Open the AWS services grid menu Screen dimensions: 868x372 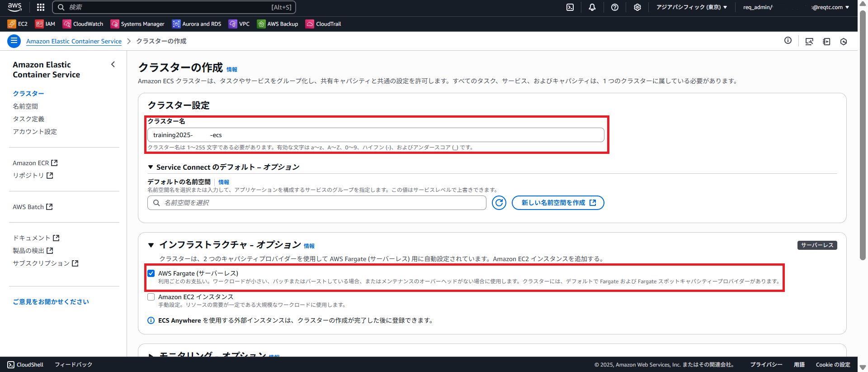tap(41, 7)
